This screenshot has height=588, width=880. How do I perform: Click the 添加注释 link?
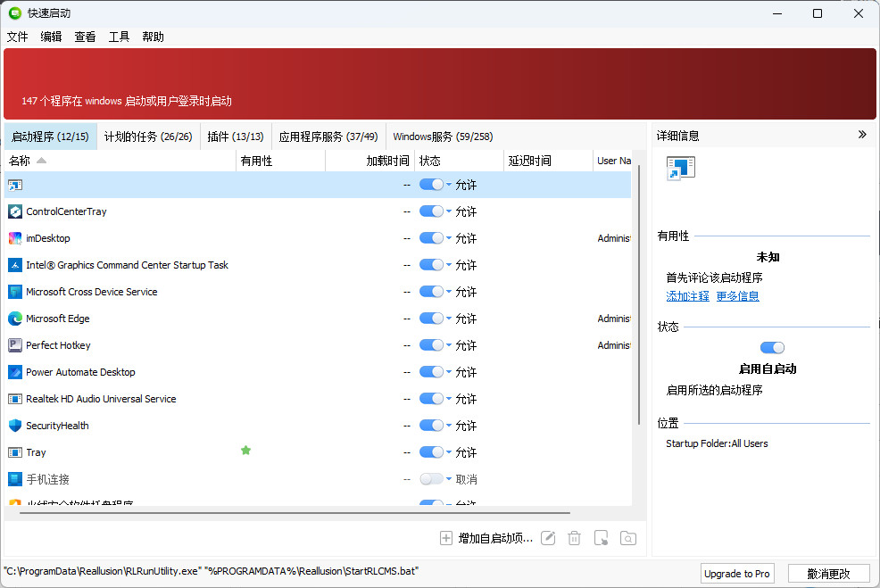687,296
